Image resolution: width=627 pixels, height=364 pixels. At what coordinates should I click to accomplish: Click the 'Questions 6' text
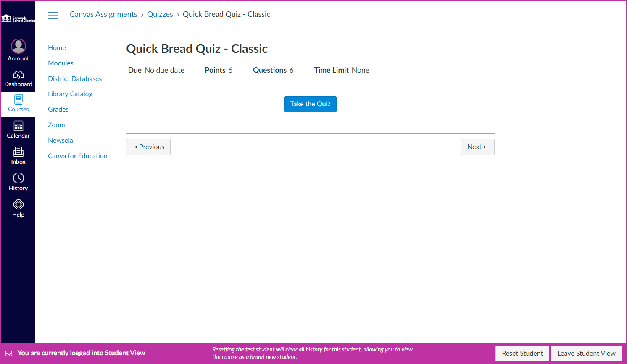pos(273,70)
